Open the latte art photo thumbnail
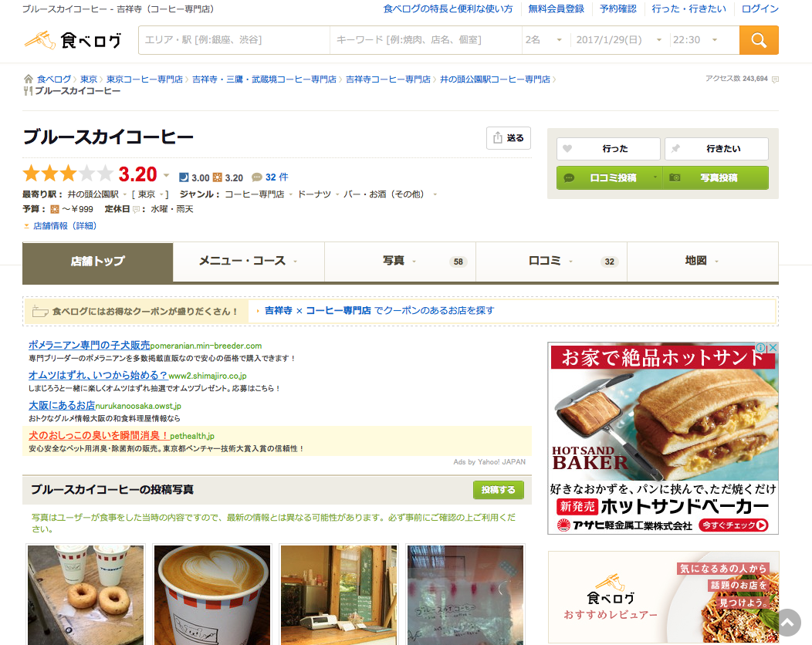The width and height of the screenshot is (812, 645). pos(212,595)
